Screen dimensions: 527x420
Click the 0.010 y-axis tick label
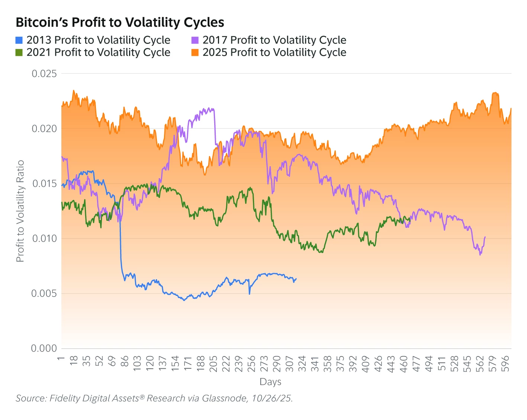[x=44, y=239]
